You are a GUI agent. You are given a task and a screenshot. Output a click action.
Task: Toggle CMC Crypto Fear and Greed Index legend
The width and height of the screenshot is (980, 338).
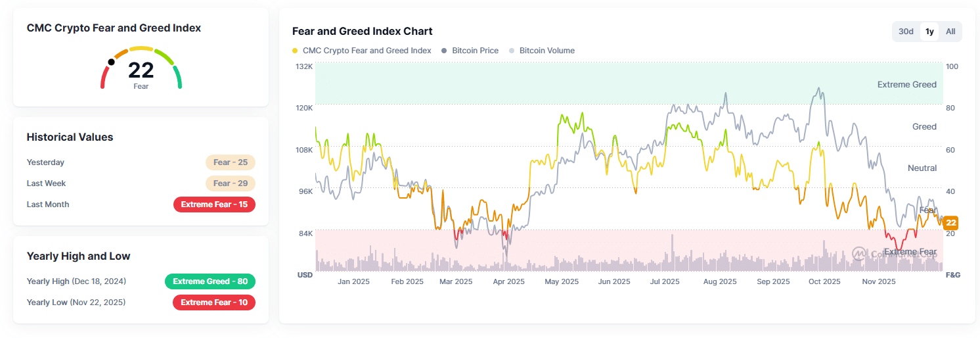click(x=367, y=51)
